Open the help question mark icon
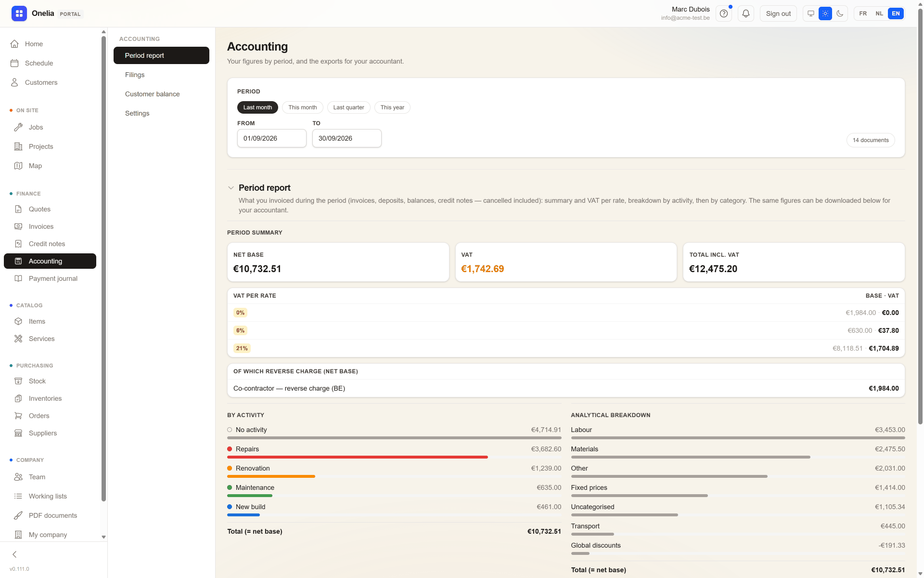The height and width of the screenshot is (578, 924). (724, 13)
